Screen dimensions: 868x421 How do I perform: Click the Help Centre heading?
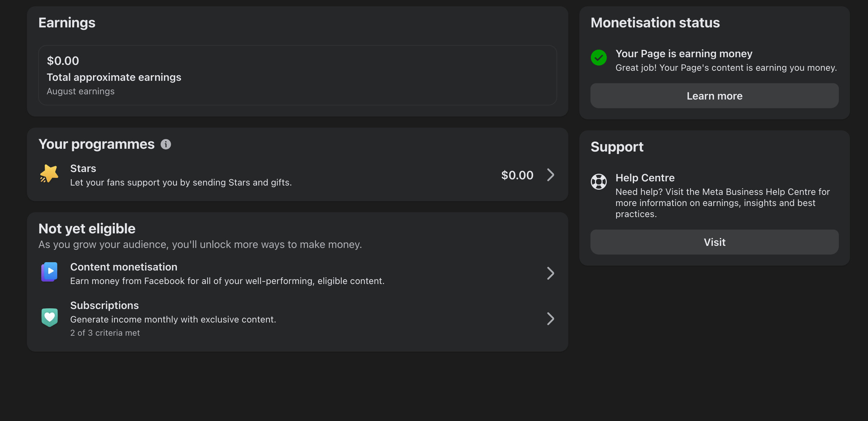coord(645,178)
